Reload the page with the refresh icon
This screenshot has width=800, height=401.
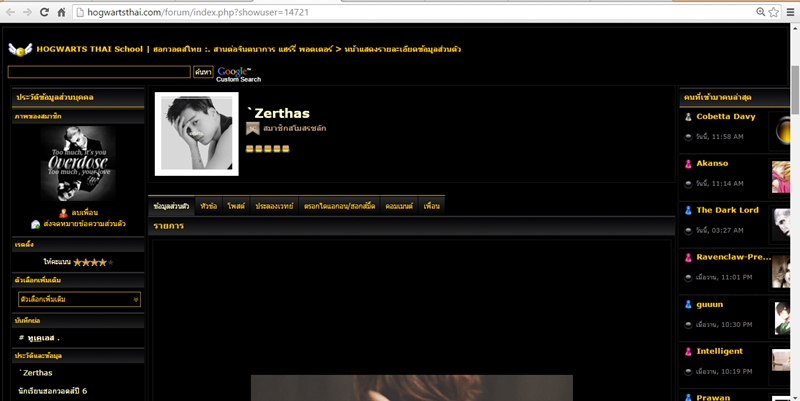44,12
